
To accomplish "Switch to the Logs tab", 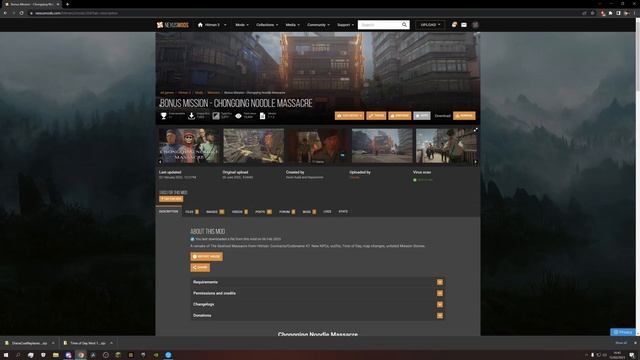I will [x=327, y=212].
